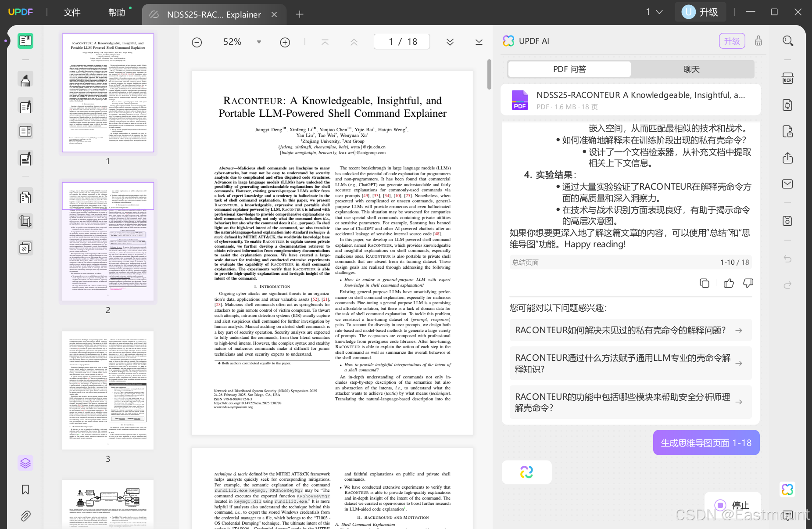The width and height of the screenshot is (812, 529).
Task: Click the 升级 button in UPDF AI header
Action: 732,41
